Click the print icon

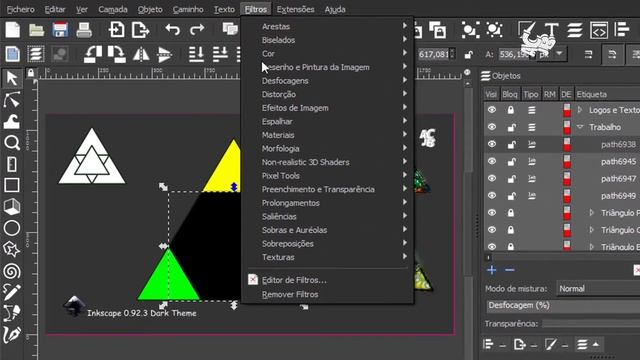click(x=84, y=30)
